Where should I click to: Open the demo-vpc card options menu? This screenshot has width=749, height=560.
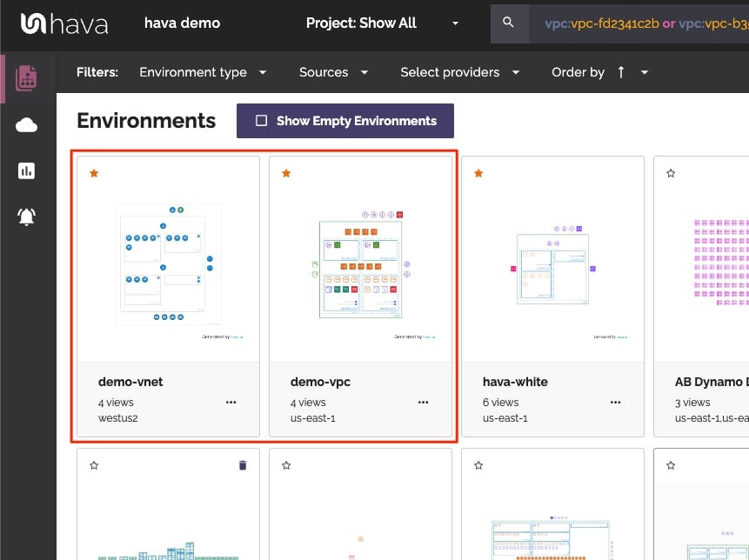pos(424,403)
